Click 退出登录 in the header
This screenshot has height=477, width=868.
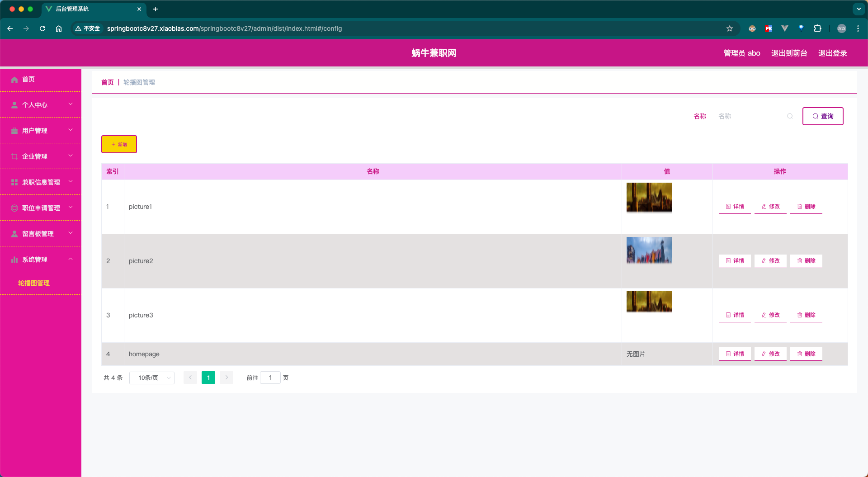point(833,53)
